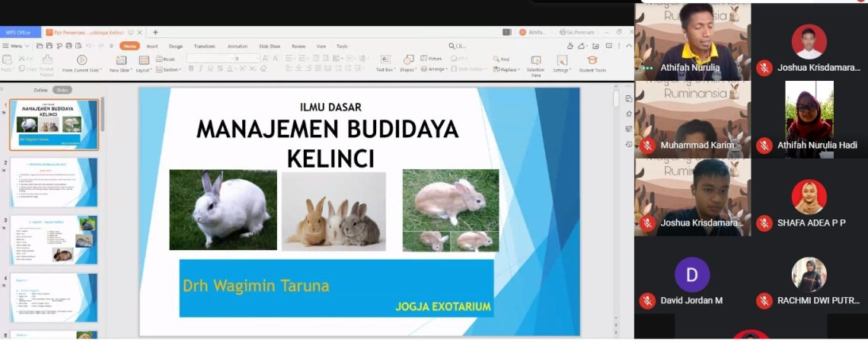868x343 pixels.
Task: Select slide 4 thumbnail
Action: pyautogui.click(x=54, y=297)
